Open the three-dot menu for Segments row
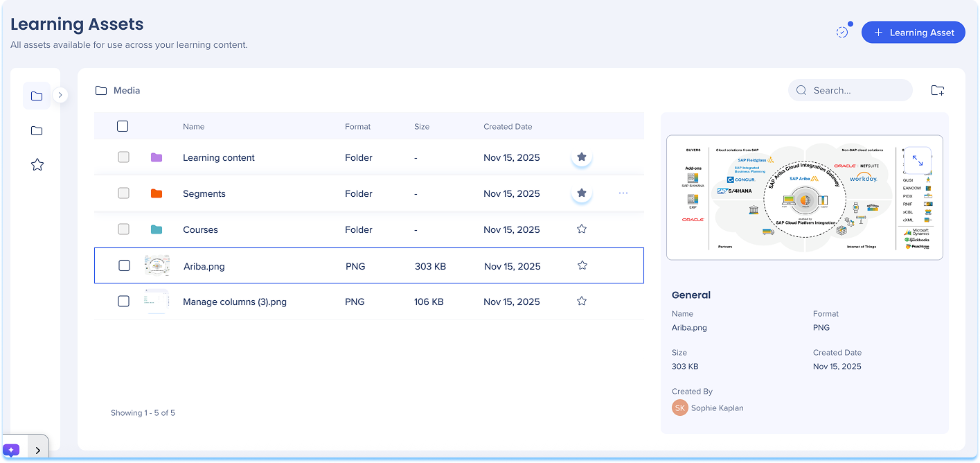 pyautogui.click(x=623, y=193)
